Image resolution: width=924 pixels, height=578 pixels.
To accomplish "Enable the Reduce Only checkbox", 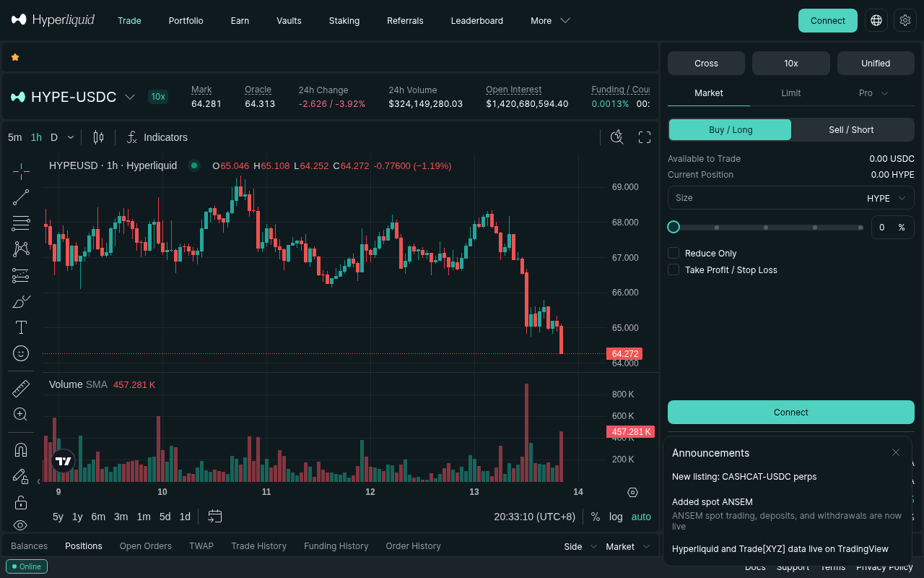I will pos(674,253).
